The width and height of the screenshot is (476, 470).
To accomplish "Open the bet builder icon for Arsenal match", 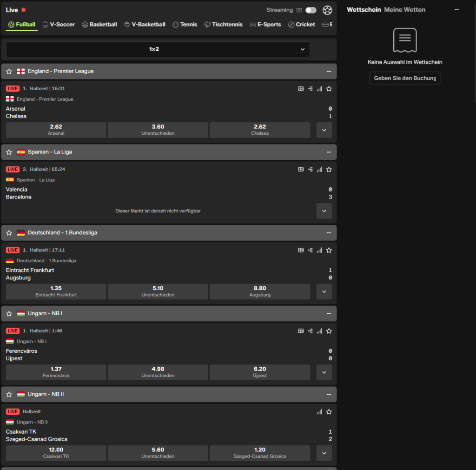I will point(310,89).
